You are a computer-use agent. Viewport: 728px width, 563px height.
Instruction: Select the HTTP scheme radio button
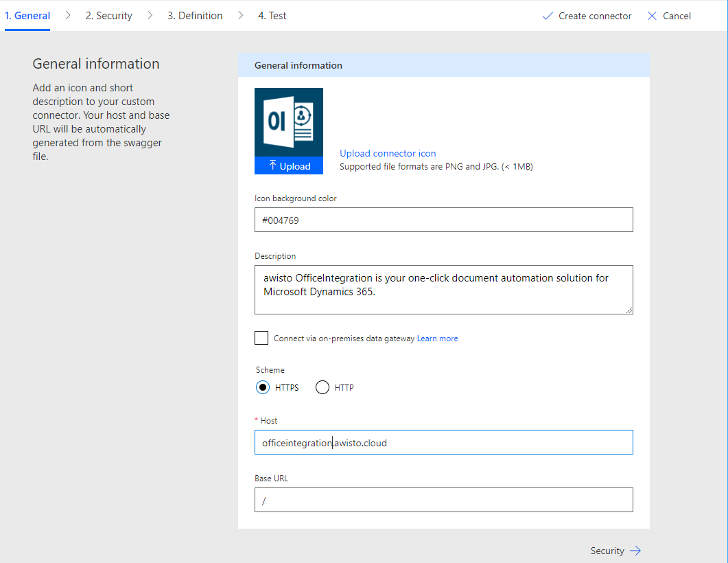322,387
